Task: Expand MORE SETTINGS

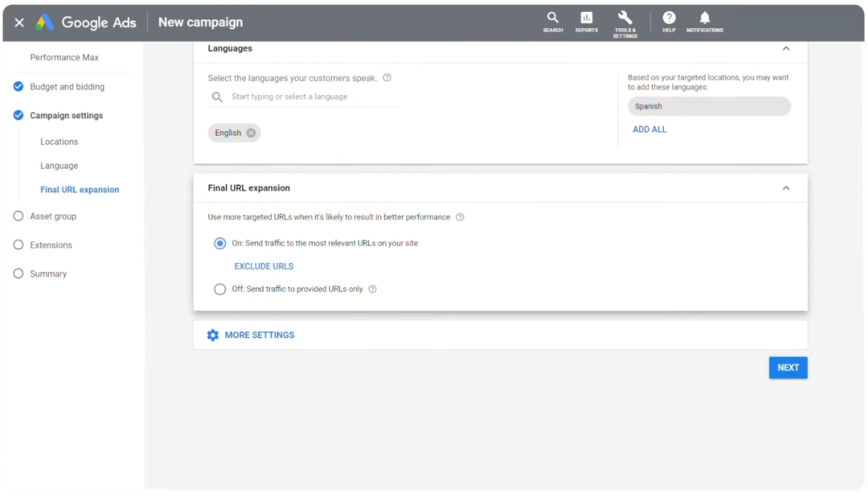Action: click(x=251, y=335)
